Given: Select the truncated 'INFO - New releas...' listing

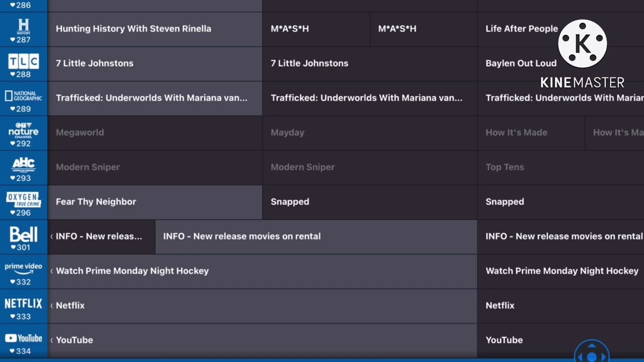Looking at the screenshot, I should (x=102, y=236).
